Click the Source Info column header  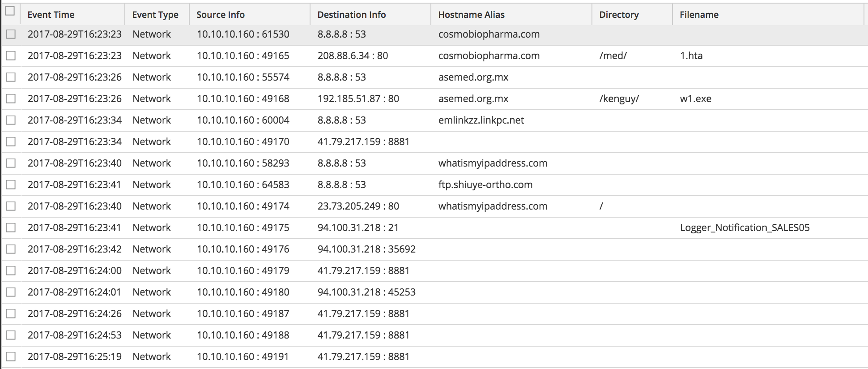tap(221, 15)
